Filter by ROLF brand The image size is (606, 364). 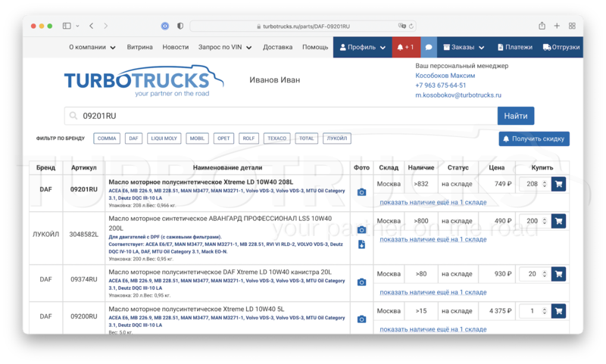coord(248,138)
